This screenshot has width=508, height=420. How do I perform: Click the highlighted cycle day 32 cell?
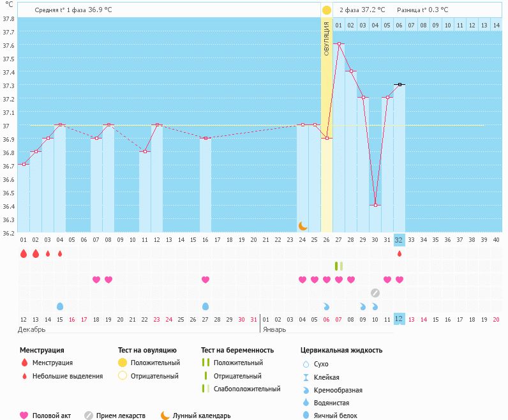point(400,240)
